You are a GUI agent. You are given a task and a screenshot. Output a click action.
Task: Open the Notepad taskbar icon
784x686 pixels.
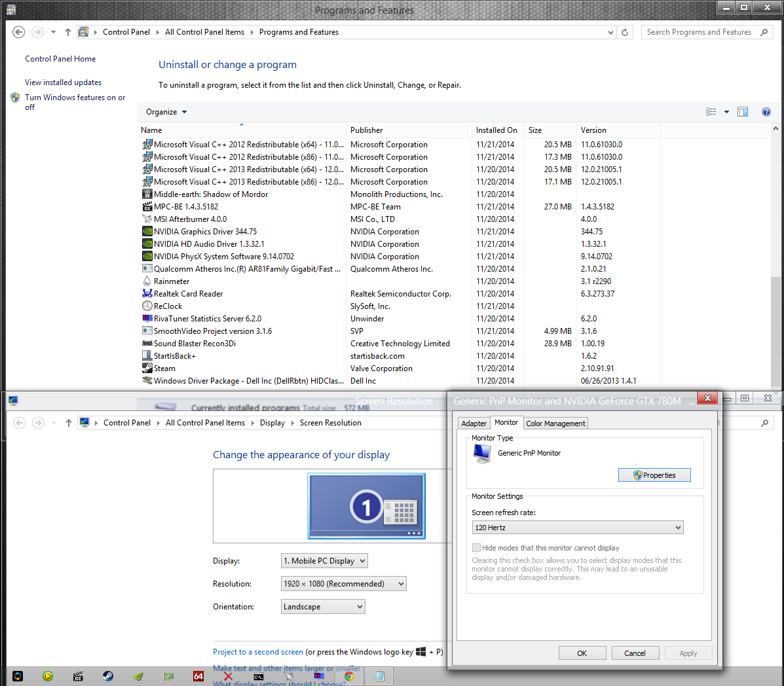pos(379,676)
